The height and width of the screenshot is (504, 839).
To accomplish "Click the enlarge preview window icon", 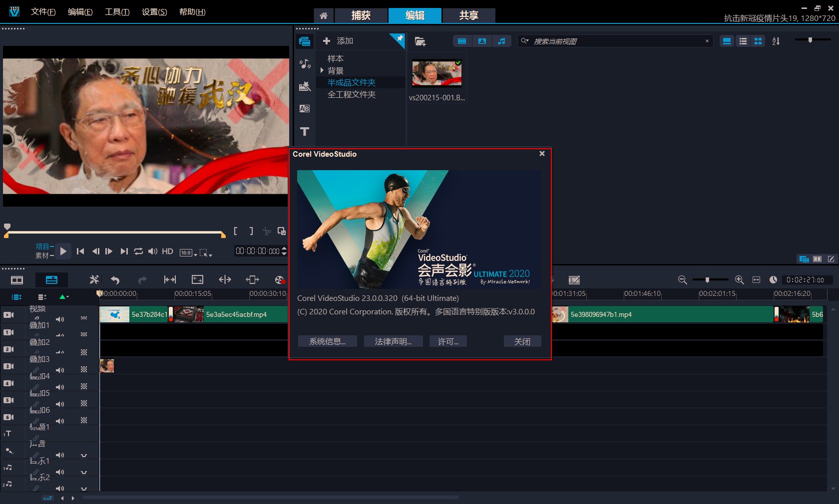I will coord(282,231).
